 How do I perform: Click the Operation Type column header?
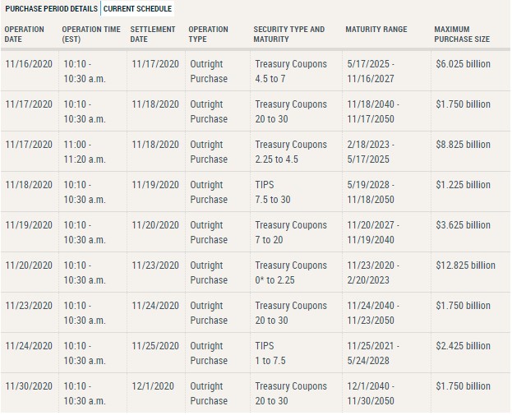click(208, 34)
